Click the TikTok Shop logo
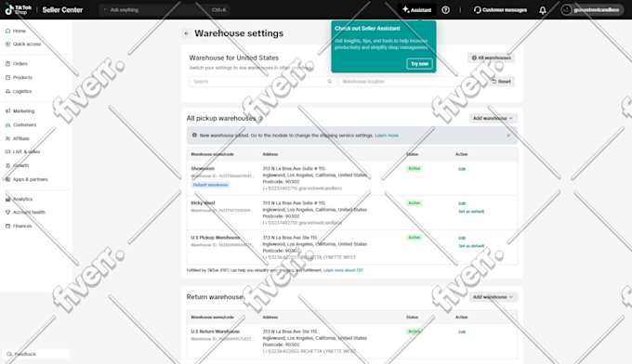Screen dimensions: 632x364 (18, 9)
